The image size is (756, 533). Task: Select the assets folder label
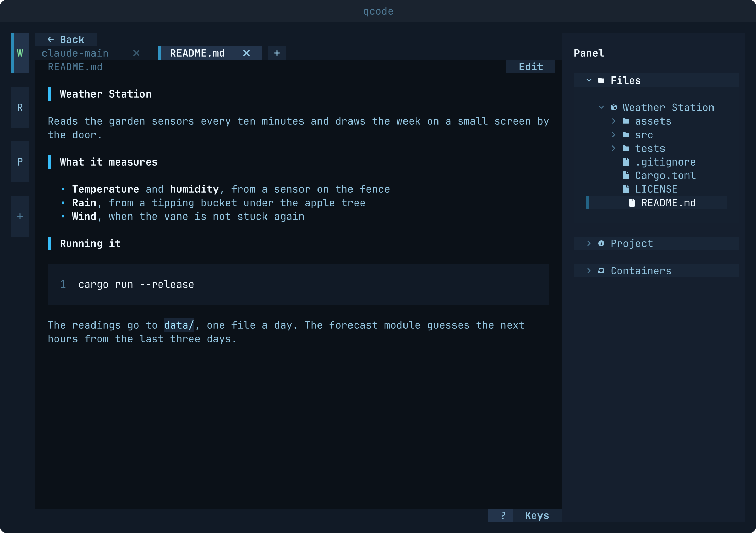tap(653, 121)
